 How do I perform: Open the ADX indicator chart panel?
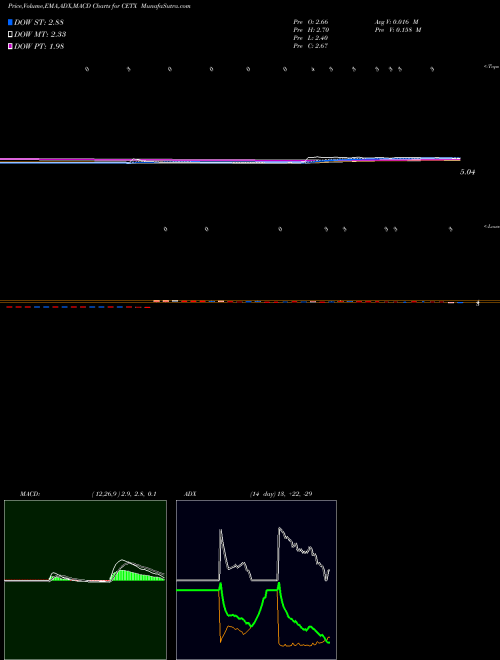point(256,580)
